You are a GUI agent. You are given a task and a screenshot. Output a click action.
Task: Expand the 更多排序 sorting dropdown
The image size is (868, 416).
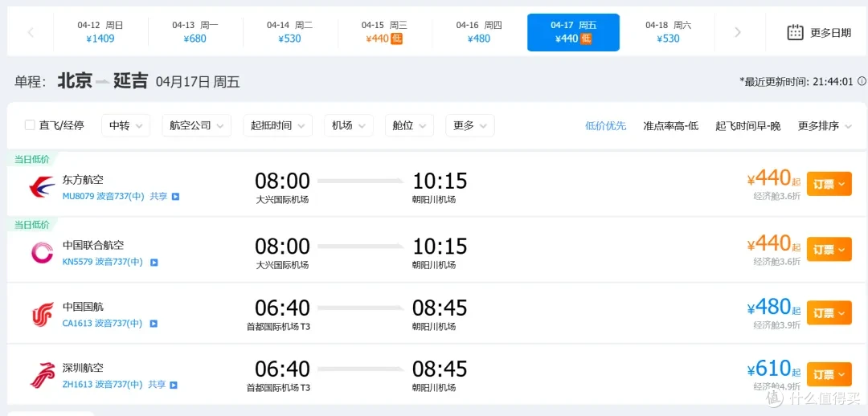point(825,126)
